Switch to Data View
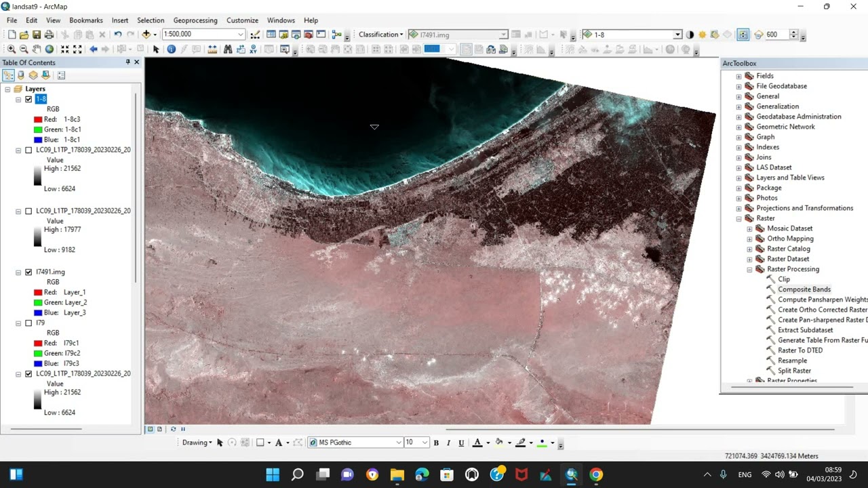 (150, 429)
